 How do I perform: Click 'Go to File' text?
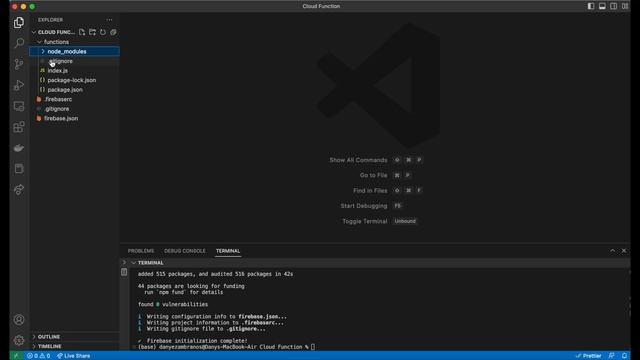(x=373, y=175)
